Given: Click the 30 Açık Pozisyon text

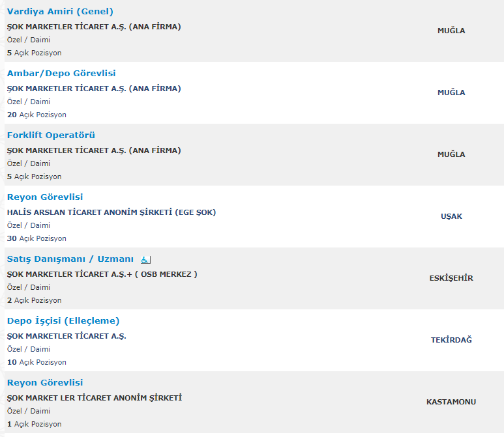Looking at the screenshot, I should pos(37,238).
